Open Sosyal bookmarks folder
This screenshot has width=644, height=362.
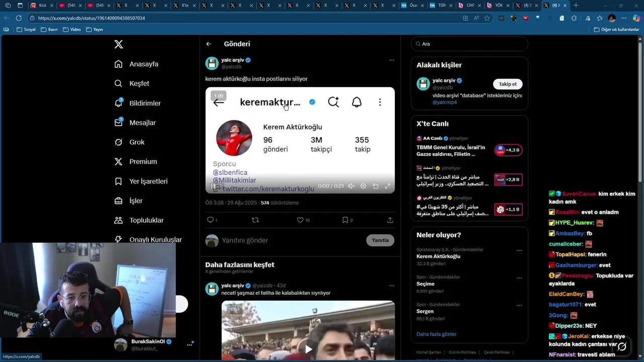pyautogui.click(x=26, y=30)
